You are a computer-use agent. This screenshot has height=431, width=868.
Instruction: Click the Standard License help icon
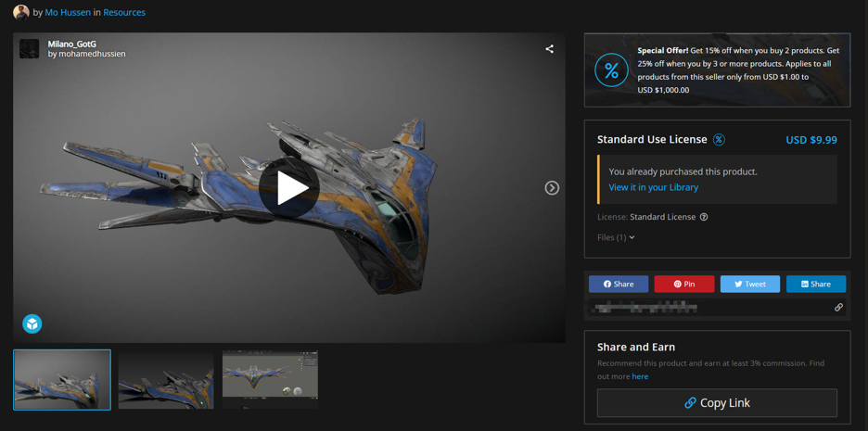(704, 217)
